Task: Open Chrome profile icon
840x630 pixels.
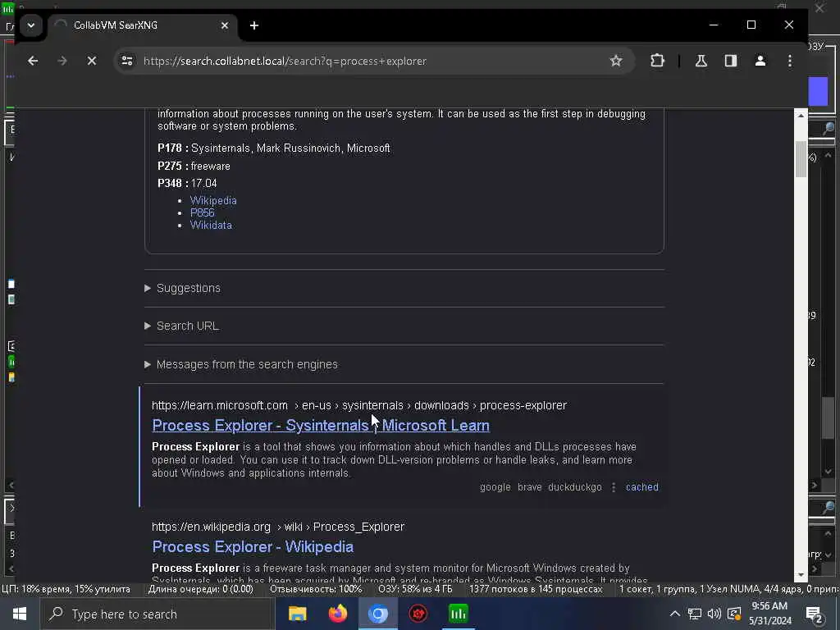Action: click(x=760, y=61)
